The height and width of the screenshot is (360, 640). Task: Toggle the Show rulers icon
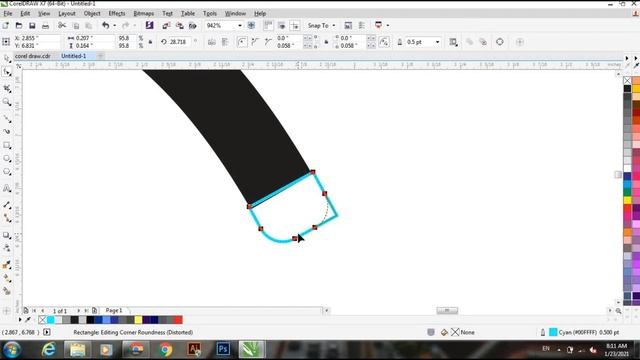[x=268, y=25]
